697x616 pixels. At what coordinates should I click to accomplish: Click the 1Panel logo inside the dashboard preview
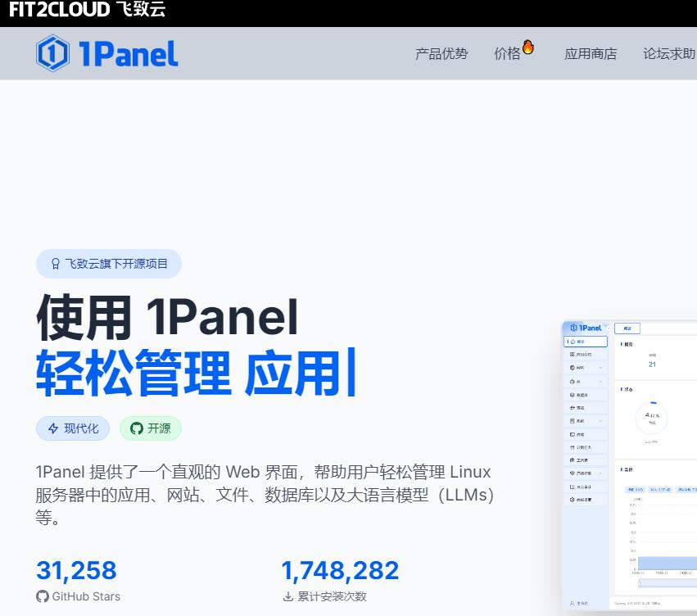(586, 328)
